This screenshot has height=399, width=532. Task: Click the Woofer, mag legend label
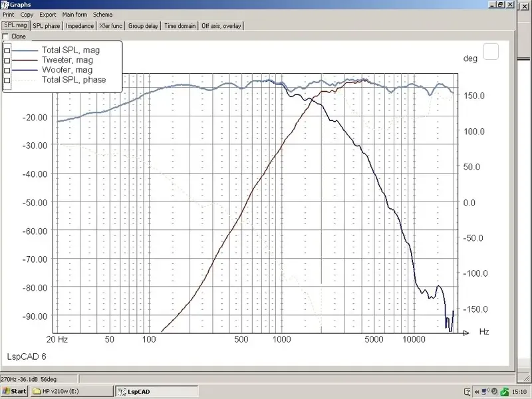coord(67,70)
